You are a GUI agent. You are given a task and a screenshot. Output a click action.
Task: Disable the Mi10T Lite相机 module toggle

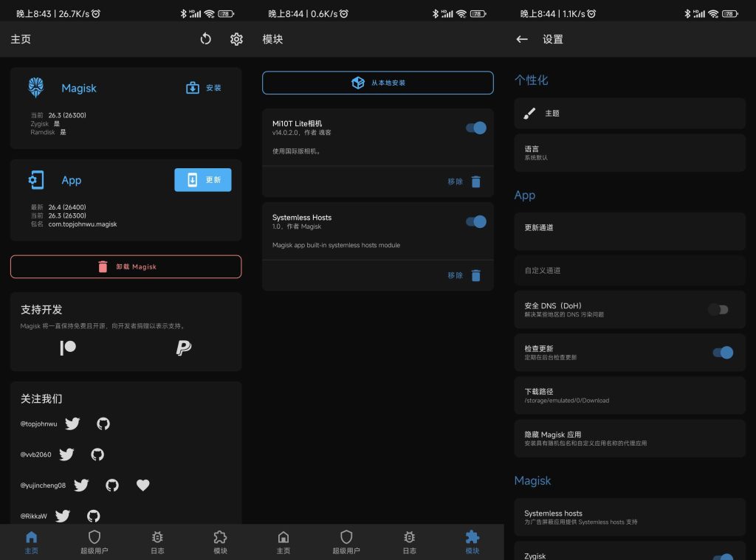click(475, 127)
